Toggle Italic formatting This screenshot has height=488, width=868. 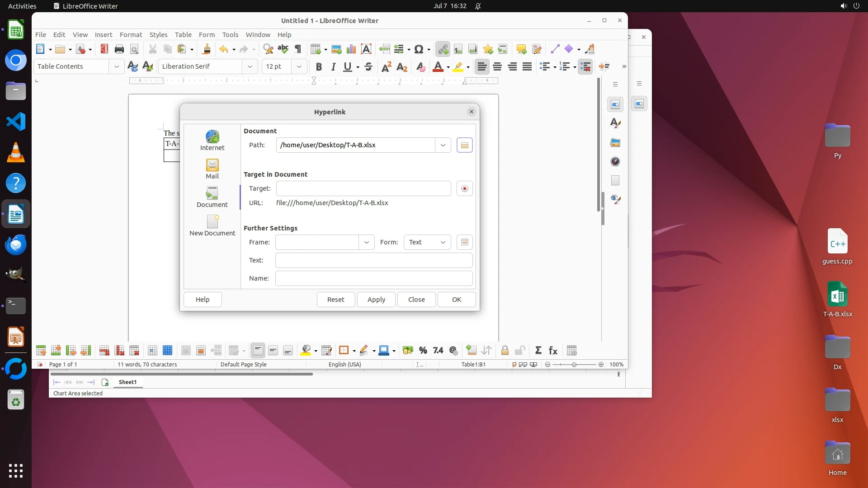[x=333, y=67]
